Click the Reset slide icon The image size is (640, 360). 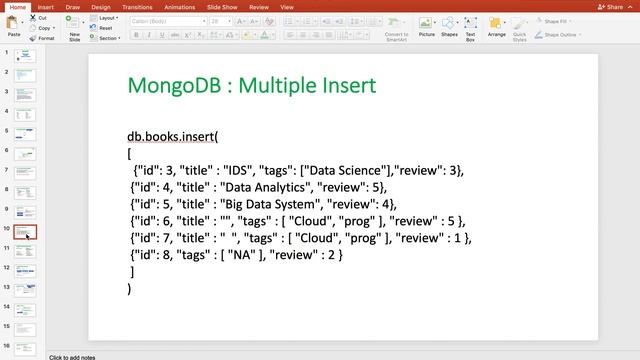point(93,28)
